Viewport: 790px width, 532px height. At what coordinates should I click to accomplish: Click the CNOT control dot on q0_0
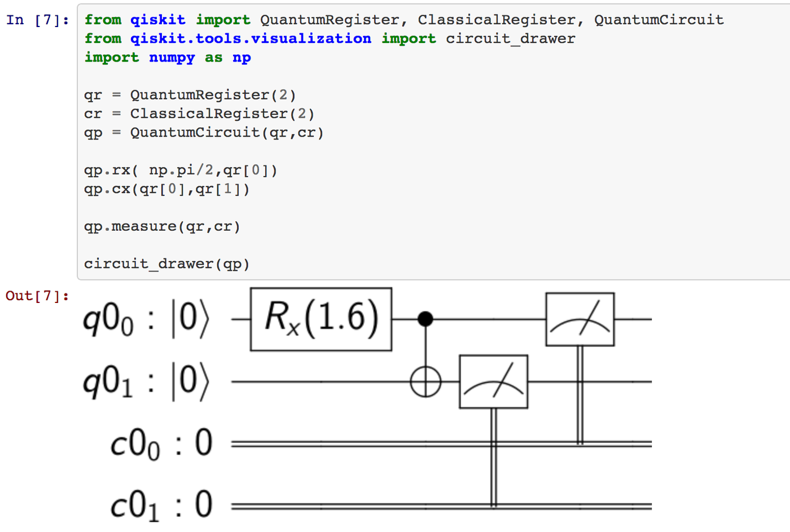pyautogui.click(x=425, y=319)
